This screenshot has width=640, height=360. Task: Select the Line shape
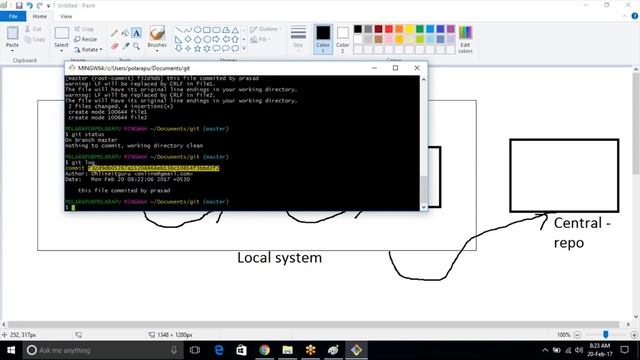pos(178,30)
